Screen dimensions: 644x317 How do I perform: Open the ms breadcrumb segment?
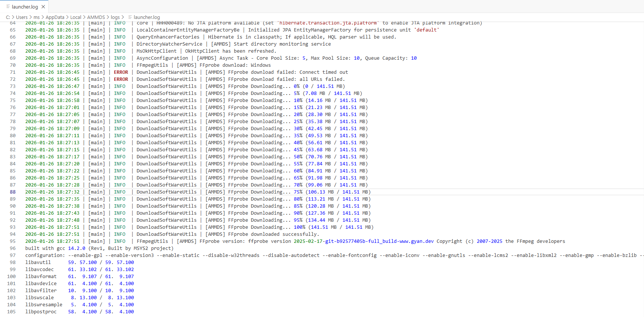[x=36, y=17]
